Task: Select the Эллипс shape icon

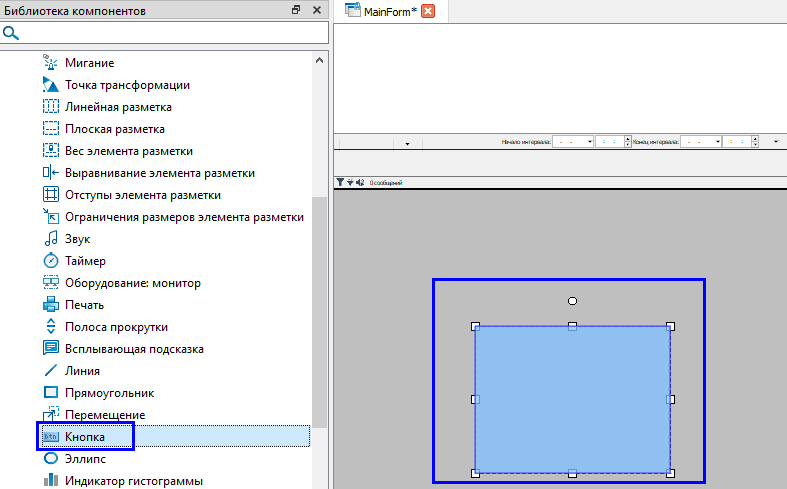Action: coord(51,459)
